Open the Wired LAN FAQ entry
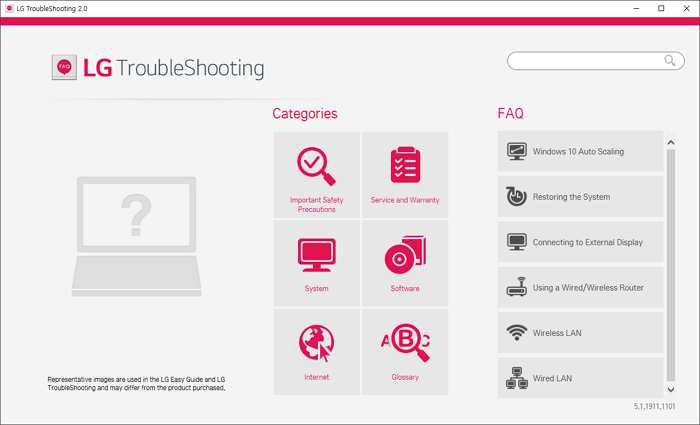Screen dimensions: 700x425 click(x=580, y=378)
